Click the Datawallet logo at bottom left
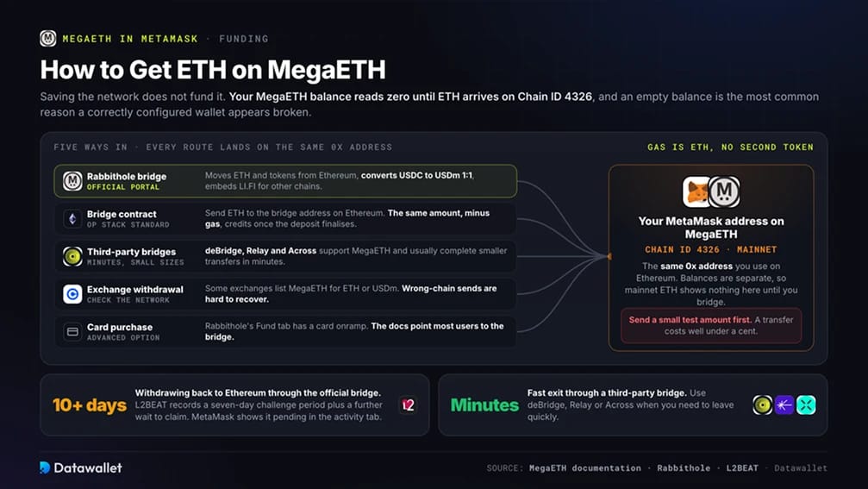This screenshot has width=868, height=489. click(x=81, y=467)
